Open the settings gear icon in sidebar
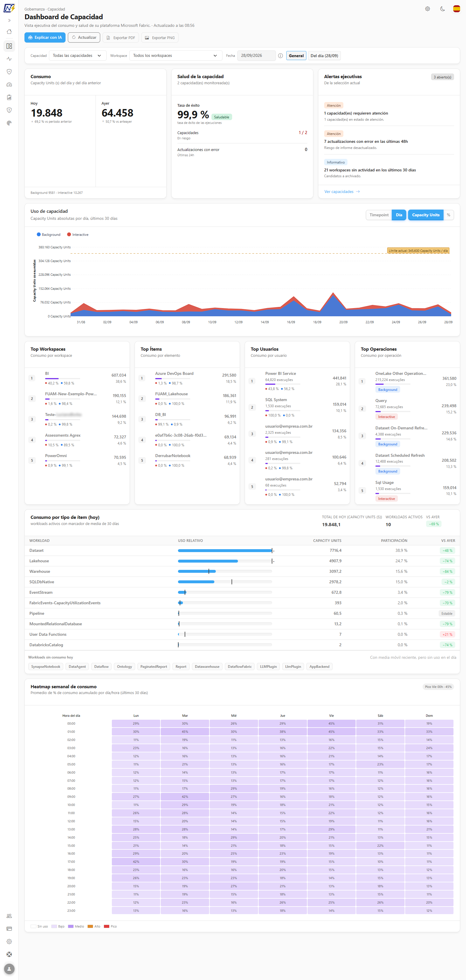The width and height of the screenshot is (466, 980). 9,942
